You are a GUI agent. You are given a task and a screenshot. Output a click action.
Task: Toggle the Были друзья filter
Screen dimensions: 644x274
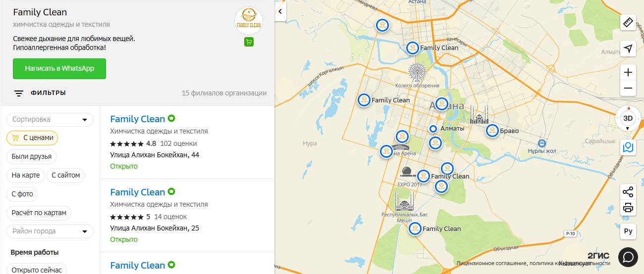coord(32,157)
